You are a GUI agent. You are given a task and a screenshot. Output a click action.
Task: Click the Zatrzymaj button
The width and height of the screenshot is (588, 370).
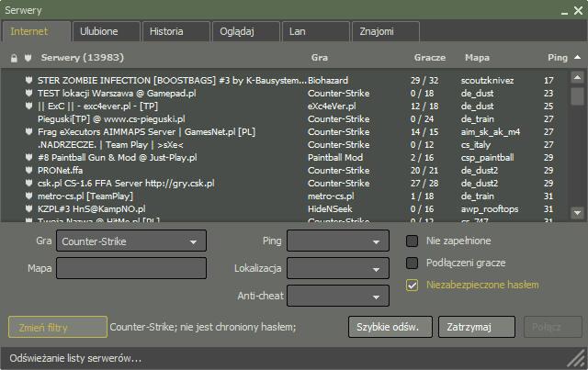click(477, 327)
